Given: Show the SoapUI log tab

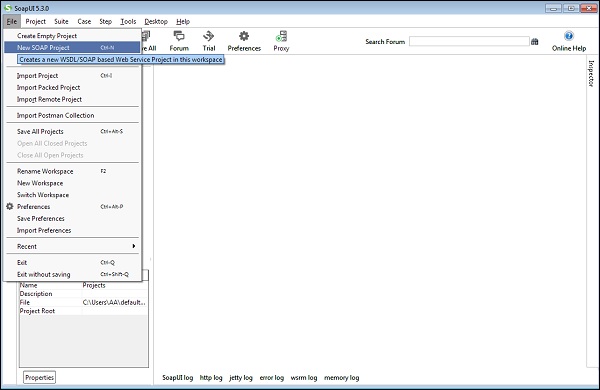Looking at the screenshot, I should [x=178, y=378].
